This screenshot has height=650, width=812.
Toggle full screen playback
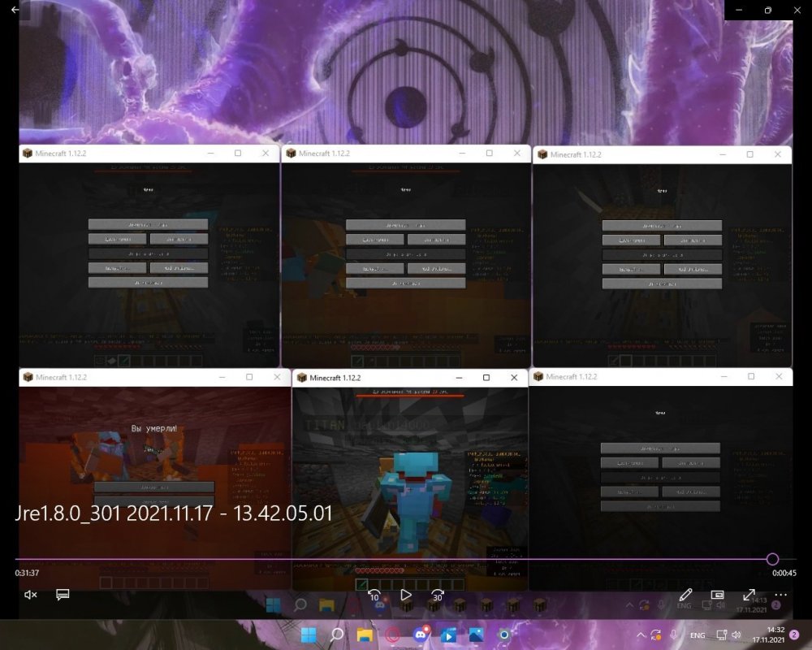[749, 595]
